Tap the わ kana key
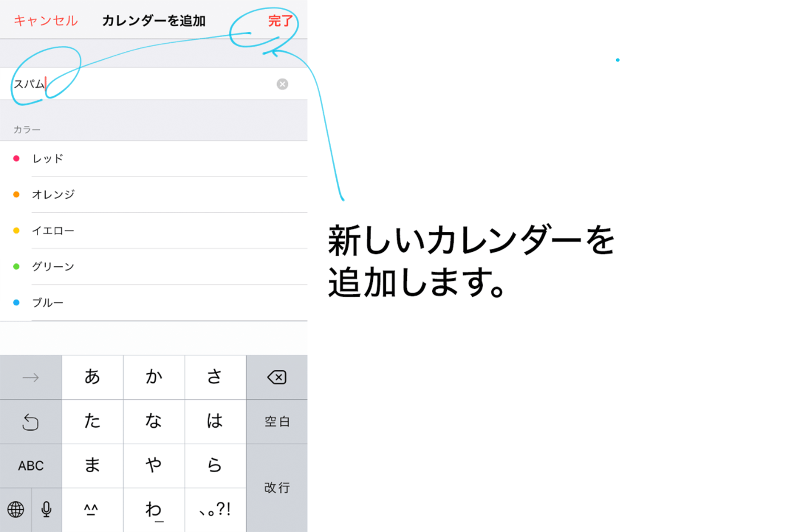Image resolution: width=798 pixels, height=532 pixels. pos(154,509)
